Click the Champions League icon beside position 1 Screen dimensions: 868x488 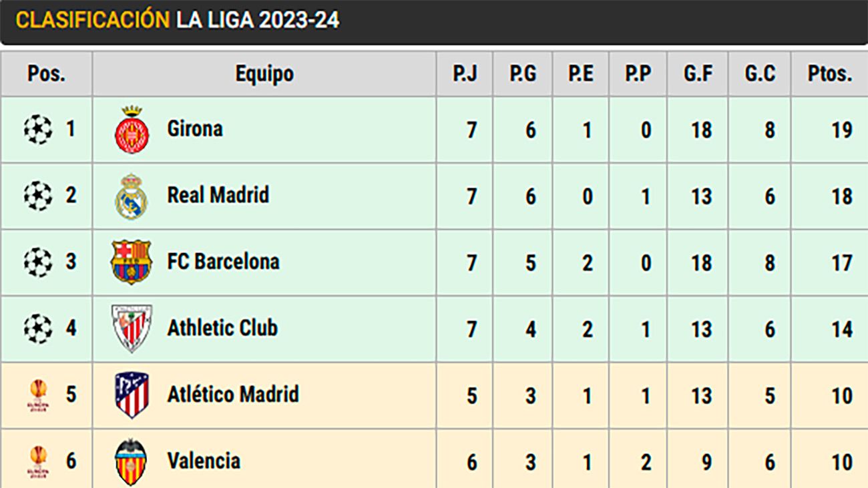37,129
